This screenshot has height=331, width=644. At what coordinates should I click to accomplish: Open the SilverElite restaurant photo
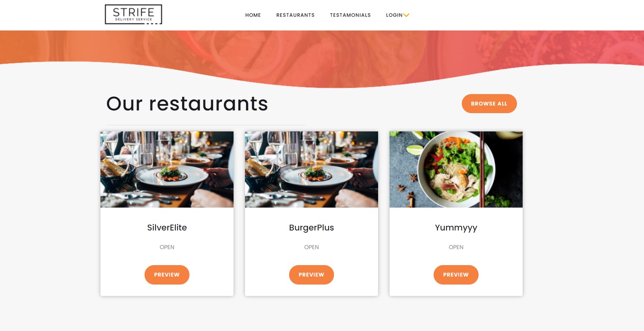(167, 169)
